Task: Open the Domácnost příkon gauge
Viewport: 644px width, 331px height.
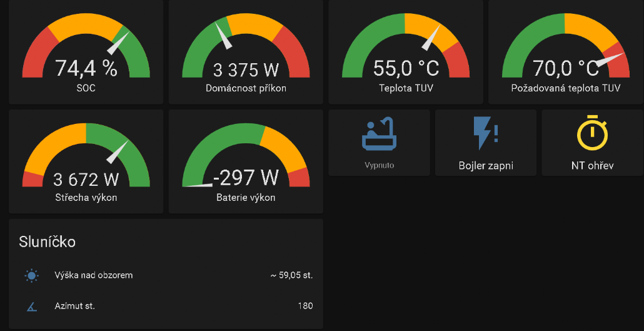Action: pos(246,52)
